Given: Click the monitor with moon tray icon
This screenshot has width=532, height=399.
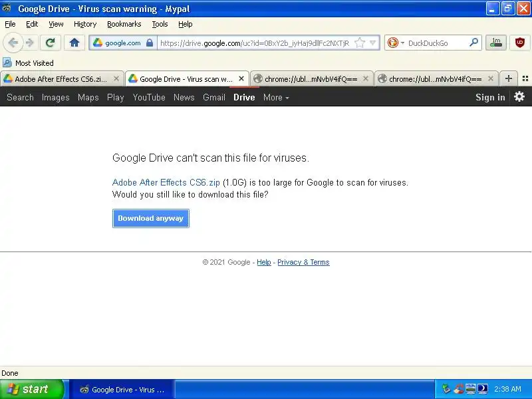Looking at the screenshot, I should (483, 389).
